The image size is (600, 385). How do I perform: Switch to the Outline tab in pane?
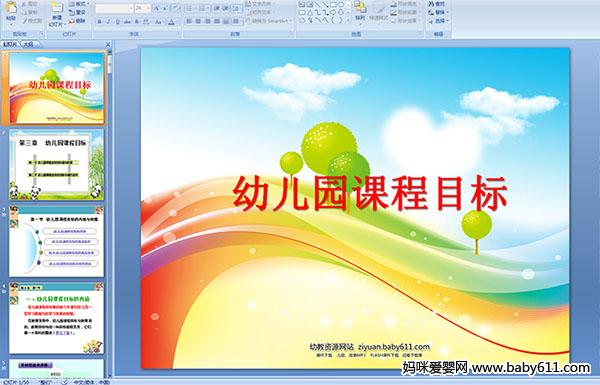point(28,44)
